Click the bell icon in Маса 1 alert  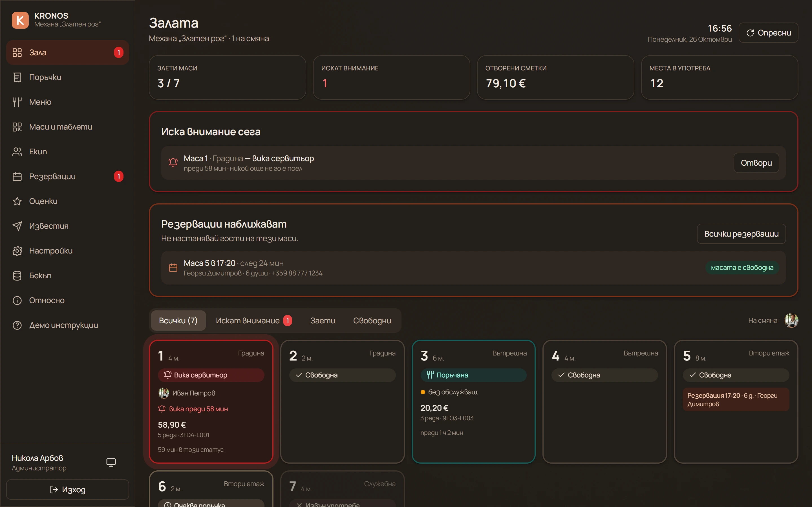pos(173,163)
